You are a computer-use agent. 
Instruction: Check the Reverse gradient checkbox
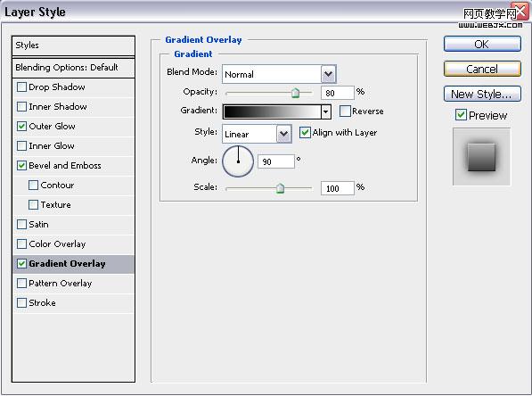[x=345, y=111]
